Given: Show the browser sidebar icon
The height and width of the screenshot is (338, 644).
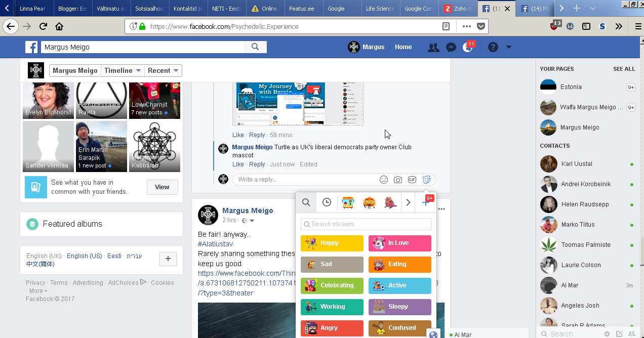Looking at the screenshot, I should click(586, 26).
